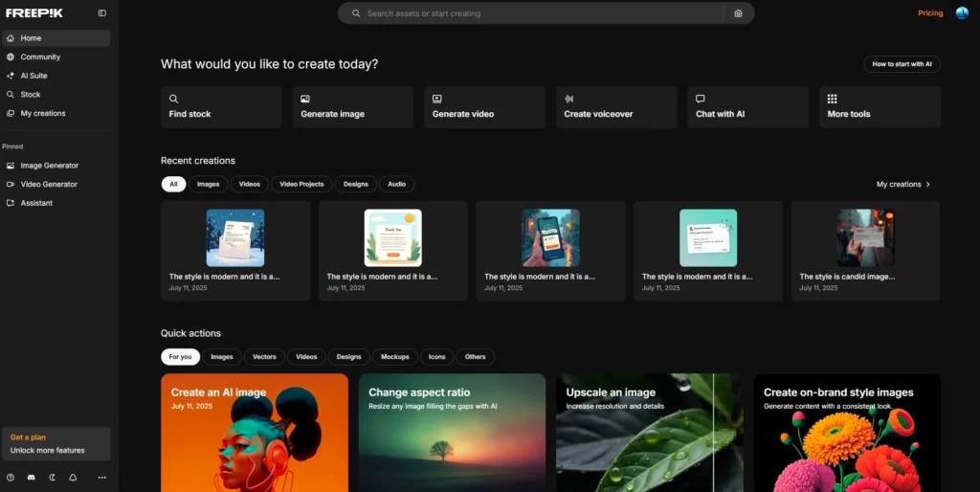Open the Discord icon in sidebar footer

pos(32,478)
